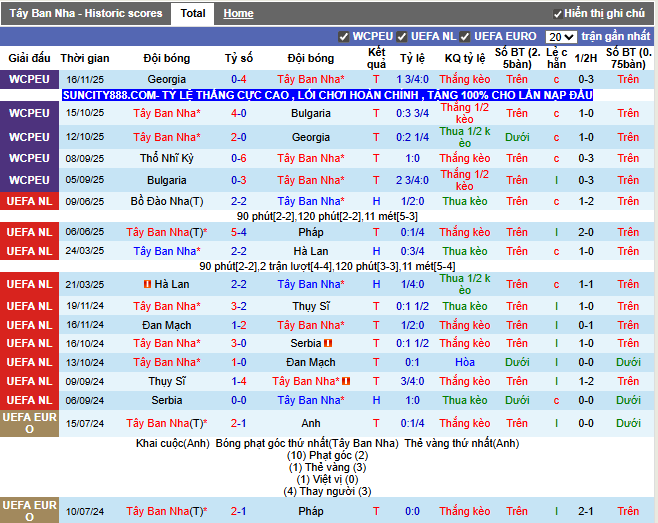Open Bồ Đào Nha(T) team link
This screenshot has width=658, height=523.
tap(167, 201)
